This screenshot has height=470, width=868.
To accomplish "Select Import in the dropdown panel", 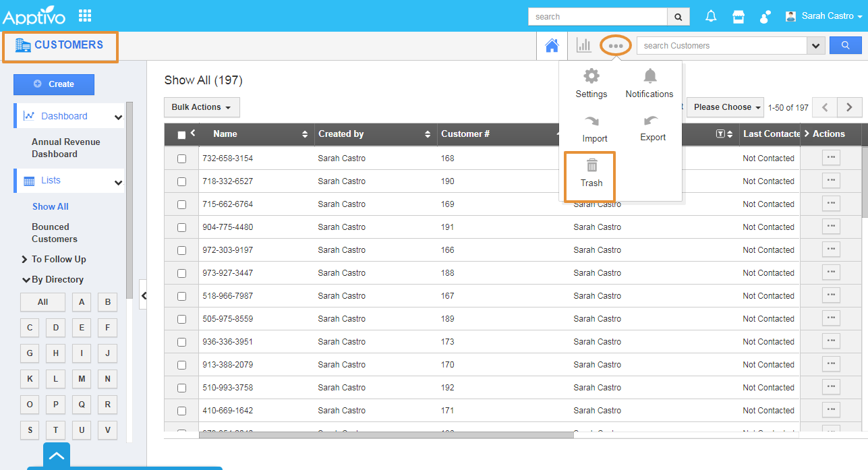I will pos(594,128).
